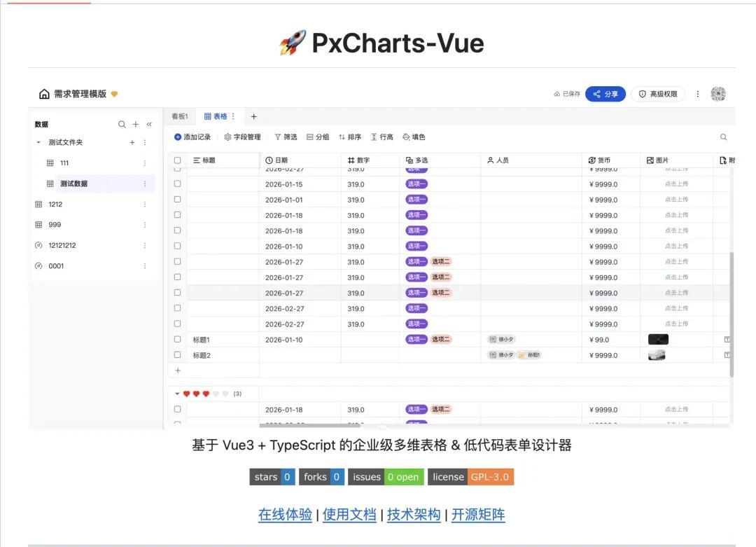Click the horizontal scrollbar under table
The image size is (756, 547).
pos(309,425)
